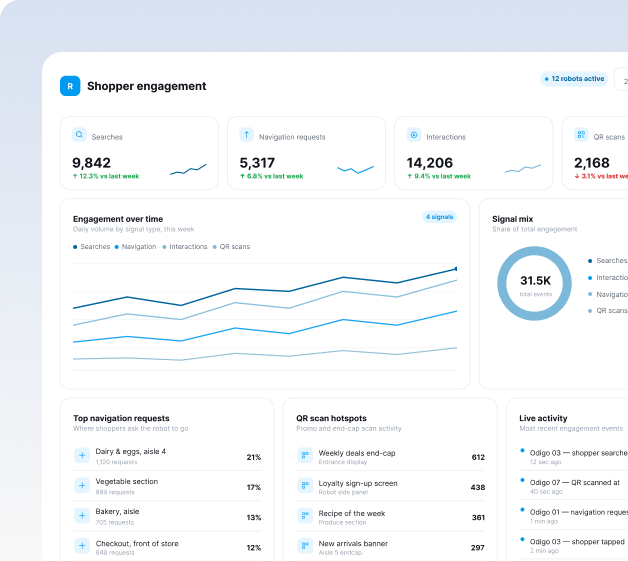This screenshot has width=628, height=561.
Task: Click the Navigation requests arrow icon
Action: (246, 135)
